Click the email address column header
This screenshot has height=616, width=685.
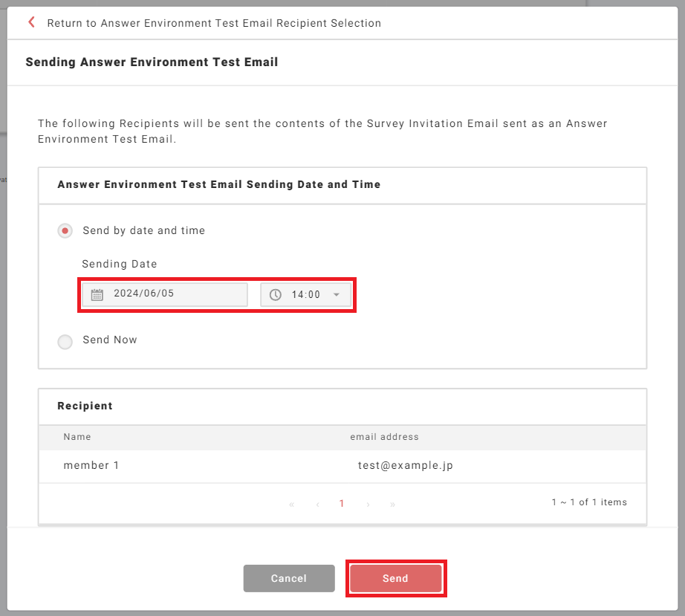[384, 437]
